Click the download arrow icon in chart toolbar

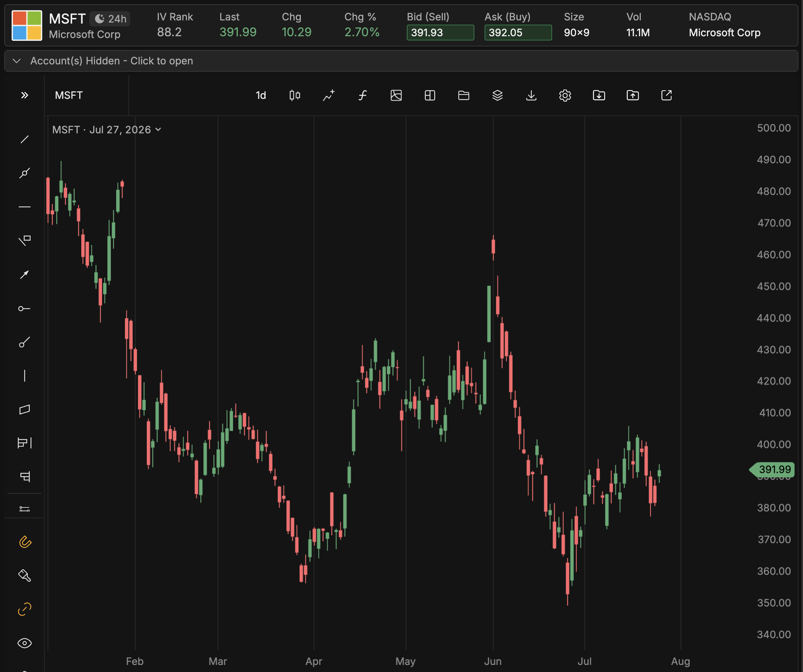click(x=531, y=95)
